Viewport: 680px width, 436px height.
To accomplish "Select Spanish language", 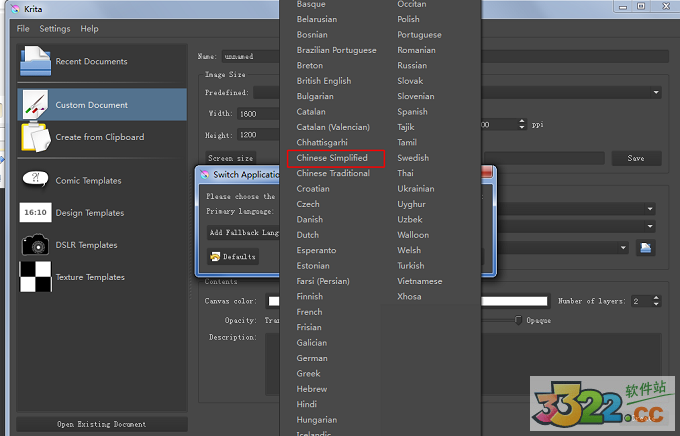I will click(412, 111).
